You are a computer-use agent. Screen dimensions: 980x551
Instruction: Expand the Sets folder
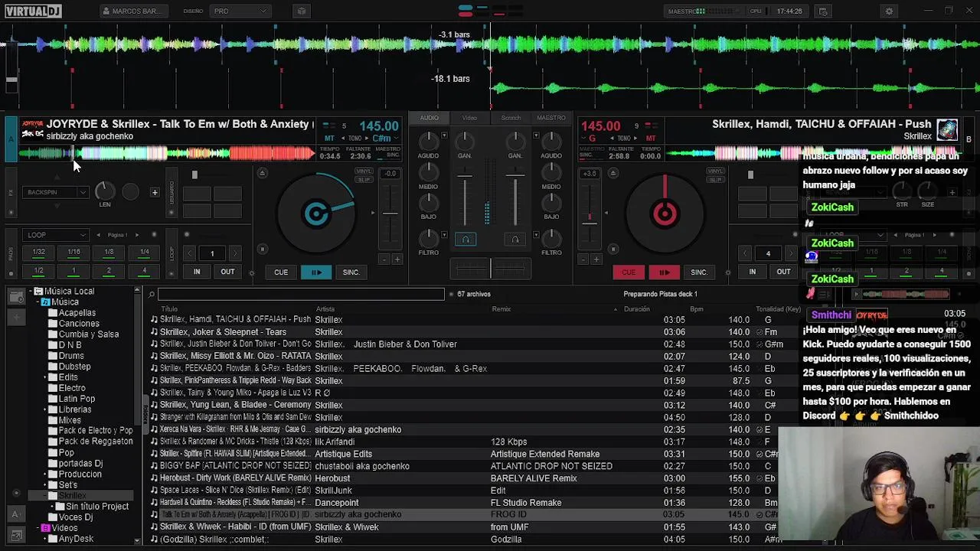[x=45, y=484]
